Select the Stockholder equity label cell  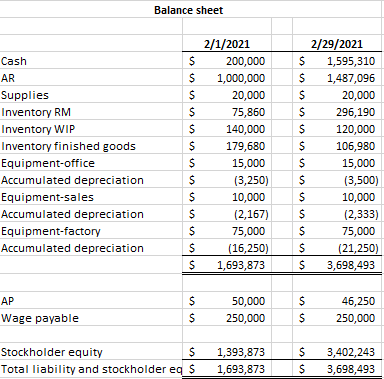(52, 352)
